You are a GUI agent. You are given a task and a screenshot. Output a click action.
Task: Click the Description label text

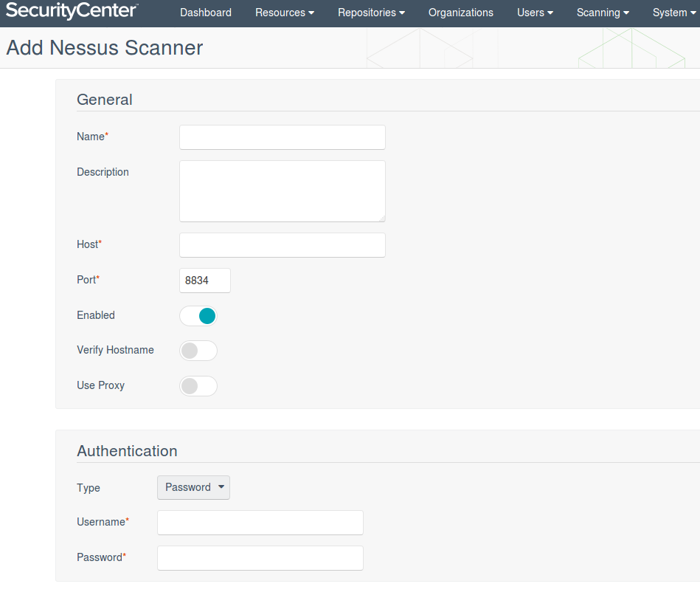pyautogui.click(x=103, y=172)
